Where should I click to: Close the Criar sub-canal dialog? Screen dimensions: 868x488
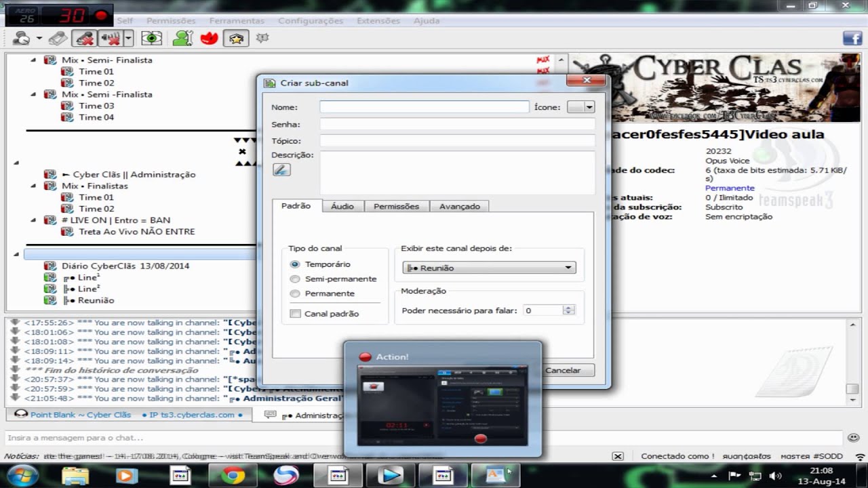tap(585, 81)
